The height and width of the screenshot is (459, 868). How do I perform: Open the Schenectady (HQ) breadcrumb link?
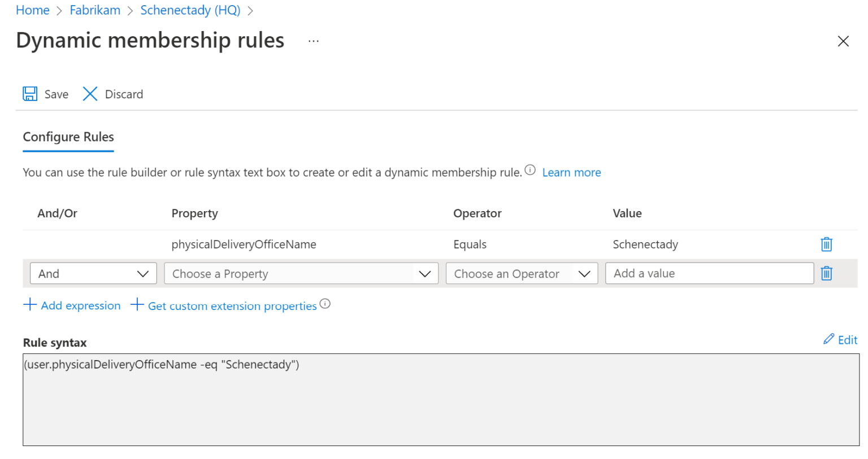tap(190, 10)
